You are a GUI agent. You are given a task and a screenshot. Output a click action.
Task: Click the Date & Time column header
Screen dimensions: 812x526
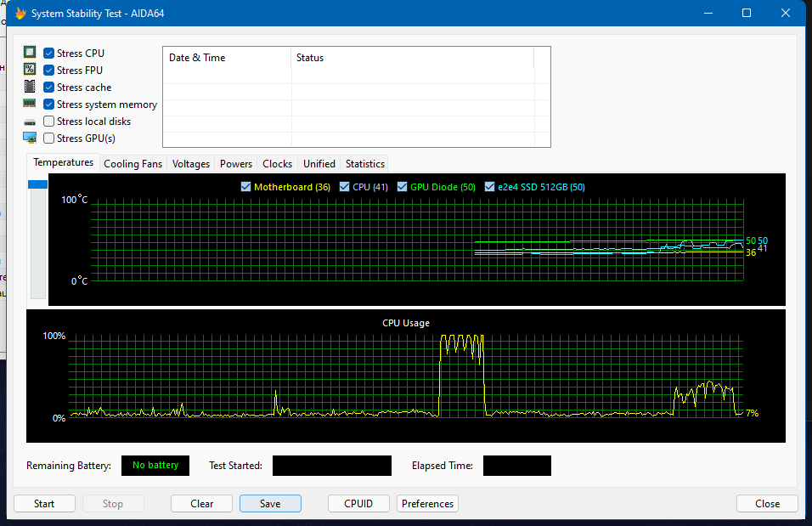click(x=227, y=58)
